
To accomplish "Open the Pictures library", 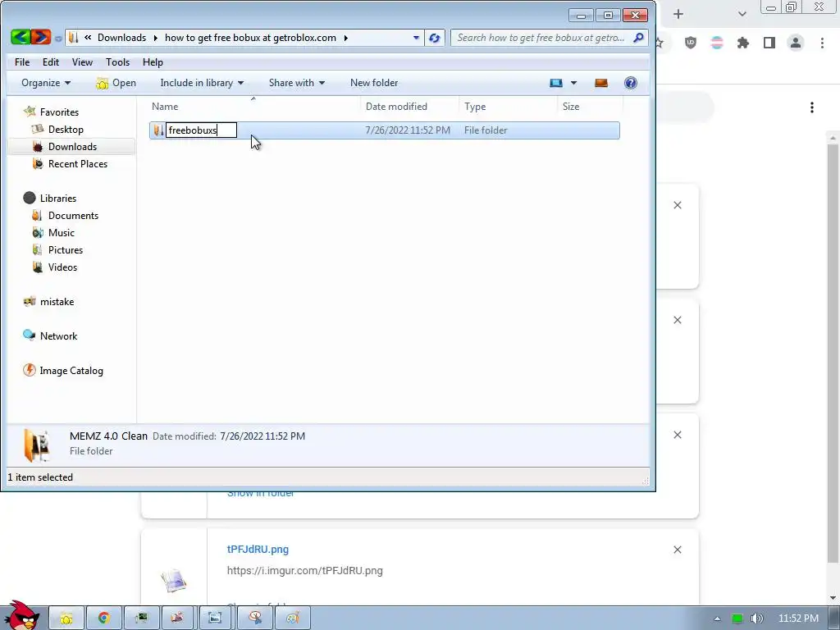I will 58,249.
